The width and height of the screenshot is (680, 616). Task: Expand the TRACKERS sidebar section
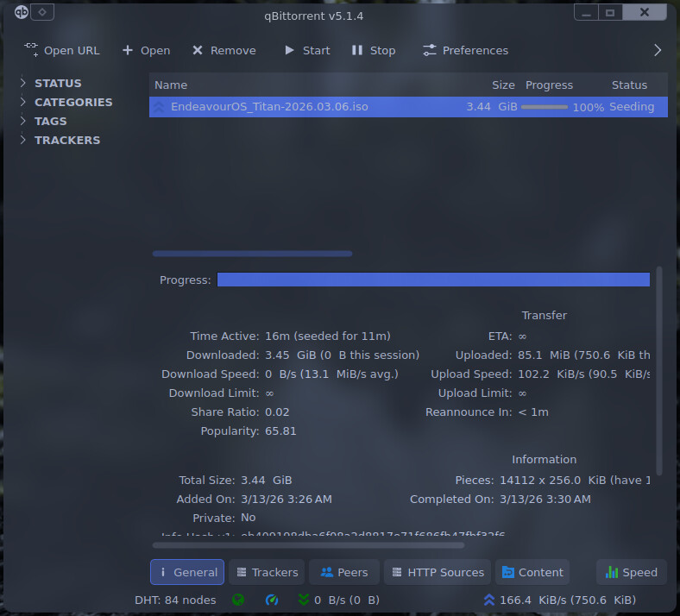pos(23,140)
